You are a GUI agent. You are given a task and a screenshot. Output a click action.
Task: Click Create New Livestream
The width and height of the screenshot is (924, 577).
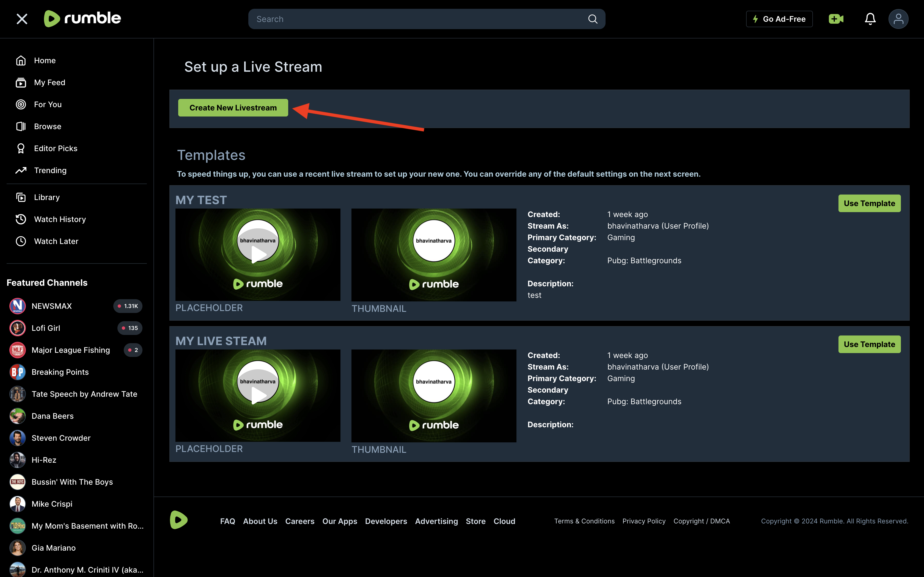click(x=233, y=107)
